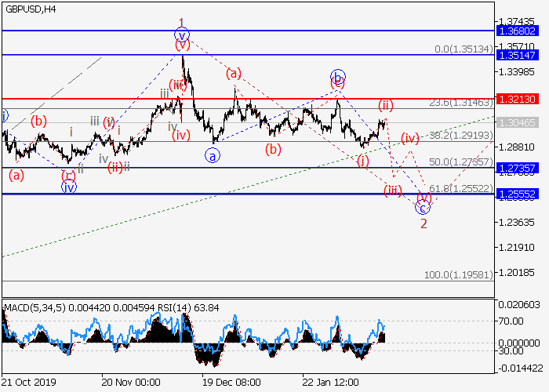Click the blue 1.36802 price level tag

518,31
